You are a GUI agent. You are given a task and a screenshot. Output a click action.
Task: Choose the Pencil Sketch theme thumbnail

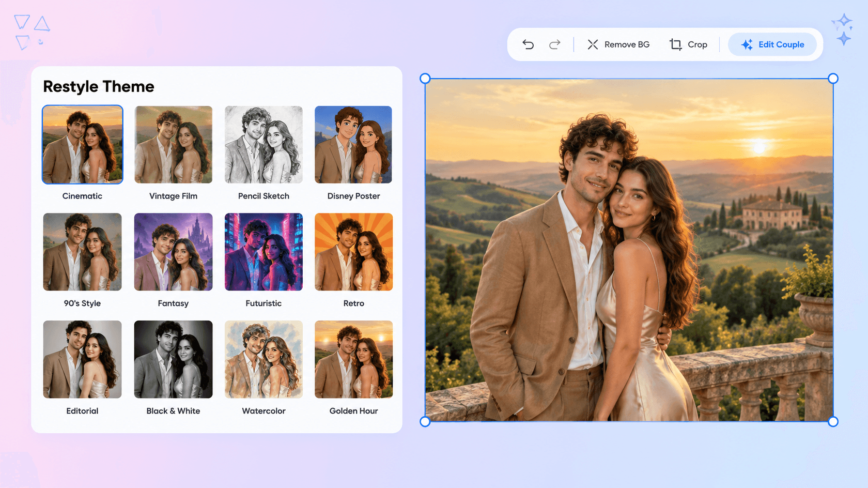pyautogui.click(x=263, y=145)
